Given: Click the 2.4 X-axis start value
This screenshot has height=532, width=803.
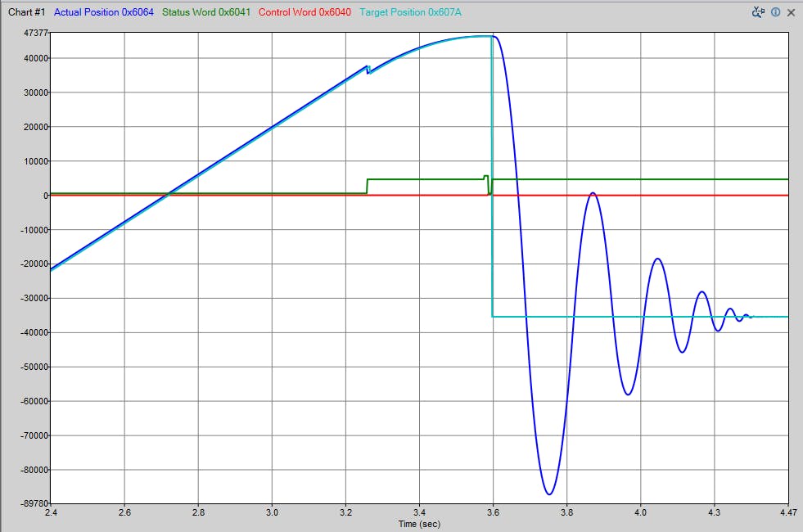Looking at the screenshot, I should pyautogui.click(x=51, y=513).
